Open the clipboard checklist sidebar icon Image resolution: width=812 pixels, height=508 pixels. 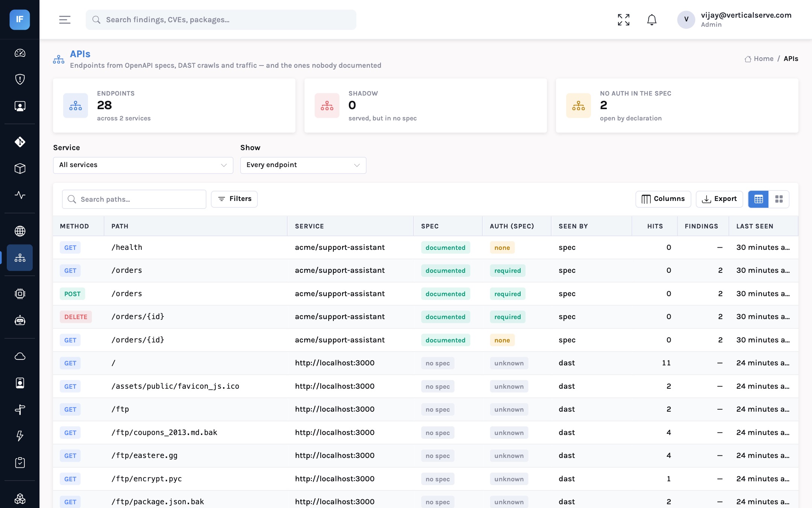tap(20, 462)
